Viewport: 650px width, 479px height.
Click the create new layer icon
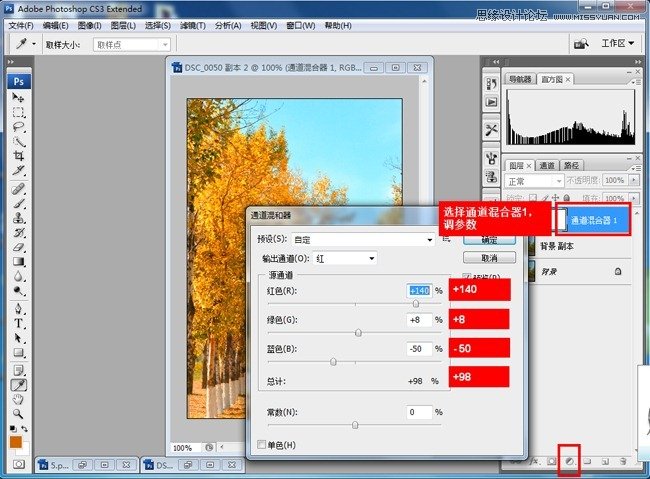(605, 461)
